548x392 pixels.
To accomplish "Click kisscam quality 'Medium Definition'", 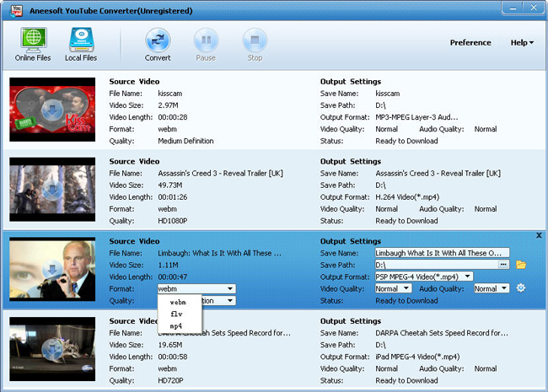I will (x=185, y=141).
